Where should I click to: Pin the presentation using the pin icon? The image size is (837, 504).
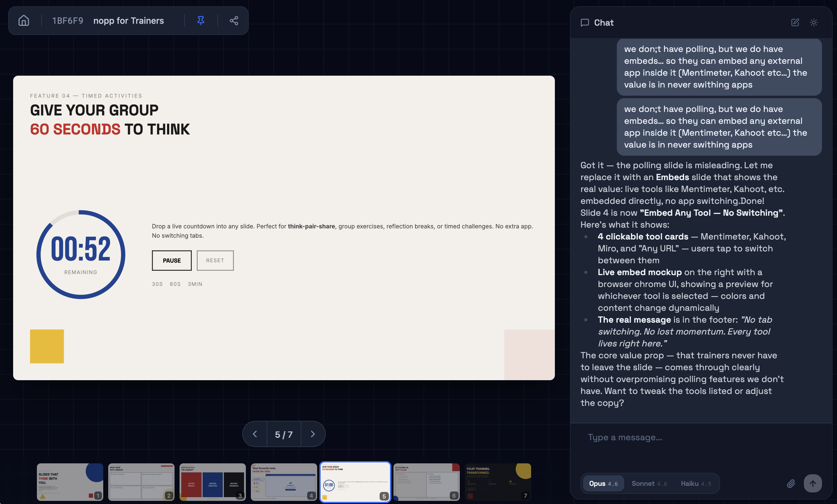point(201,20)
